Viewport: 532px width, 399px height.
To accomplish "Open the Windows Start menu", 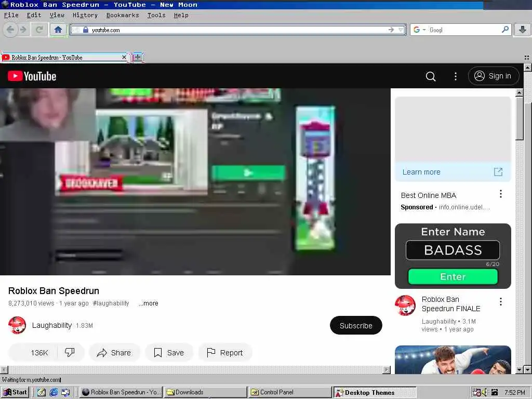I will click(15, 392).
